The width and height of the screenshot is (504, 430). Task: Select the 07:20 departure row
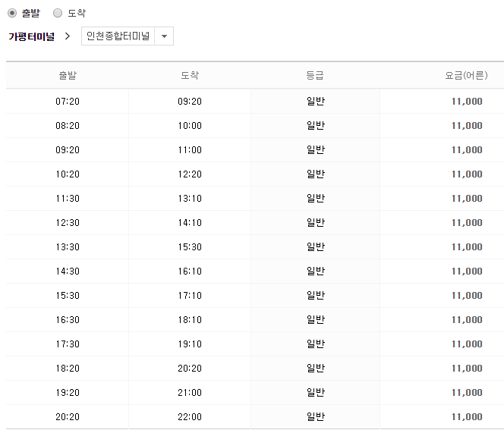point(255,102)
